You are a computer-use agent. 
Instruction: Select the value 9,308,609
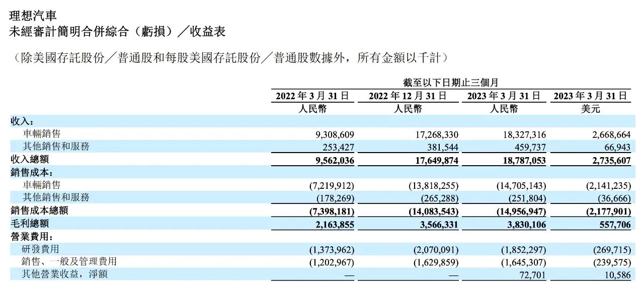(x=334, y=134)
